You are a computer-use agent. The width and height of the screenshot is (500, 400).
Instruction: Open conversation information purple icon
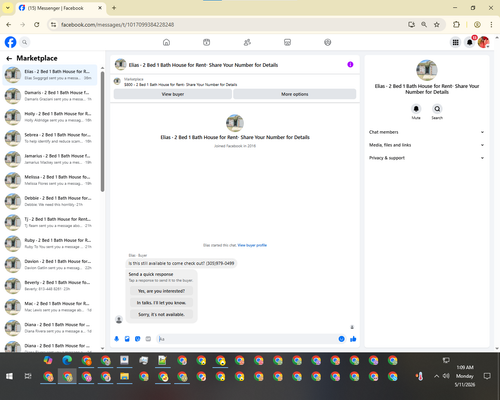point(350,65)
